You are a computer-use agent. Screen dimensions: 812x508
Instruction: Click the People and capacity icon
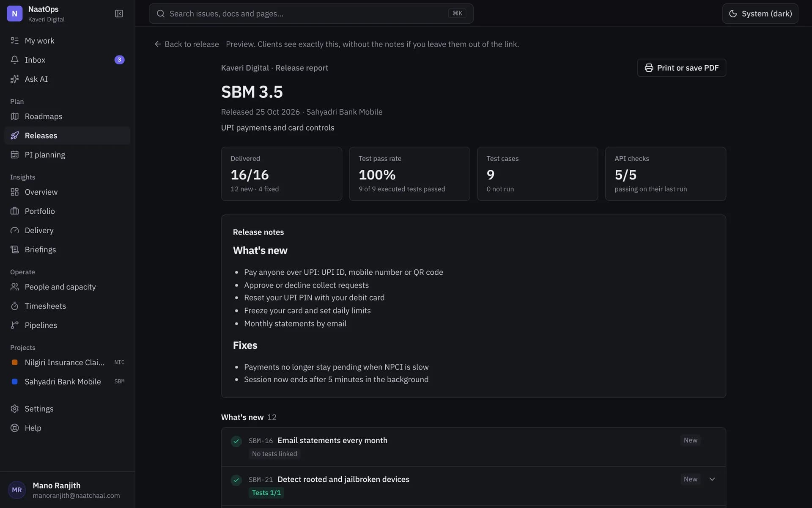15,287
